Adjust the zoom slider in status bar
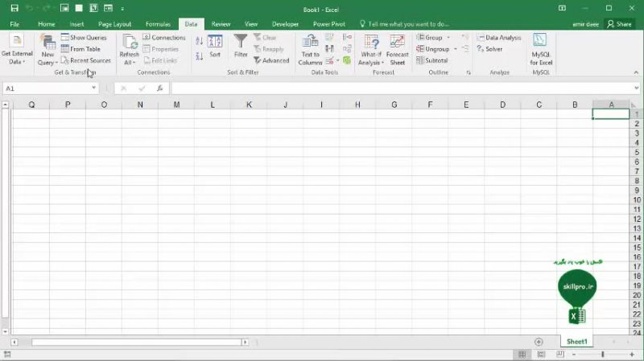The width and height of the screenshot is (644, 361). 602,355
